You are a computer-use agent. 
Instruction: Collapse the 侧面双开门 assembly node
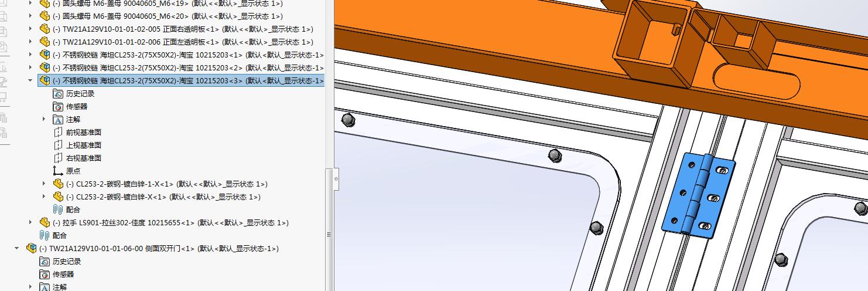17,249
